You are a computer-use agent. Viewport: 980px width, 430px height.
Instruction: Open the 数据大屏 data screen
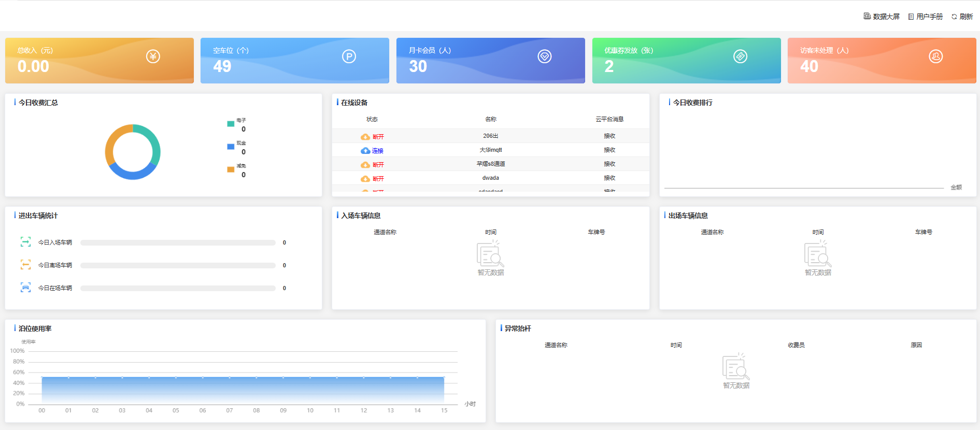882,17
